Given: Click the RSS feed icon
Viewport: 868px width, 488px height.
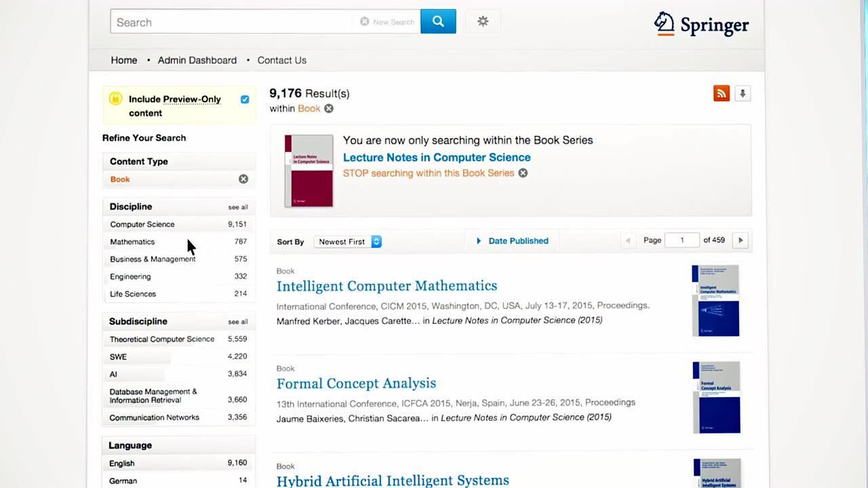Looking at the screenshot, I should tap(722, 94).
